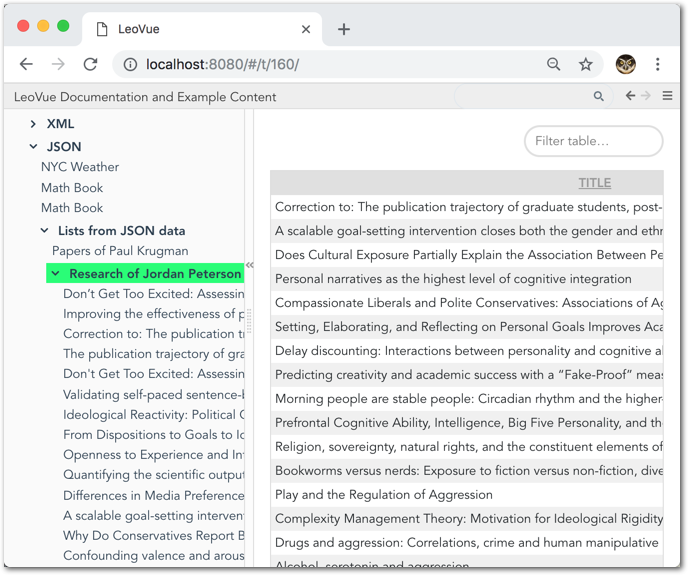
Task: Select the LeoVue browser tab
Action: click(202, 29)
